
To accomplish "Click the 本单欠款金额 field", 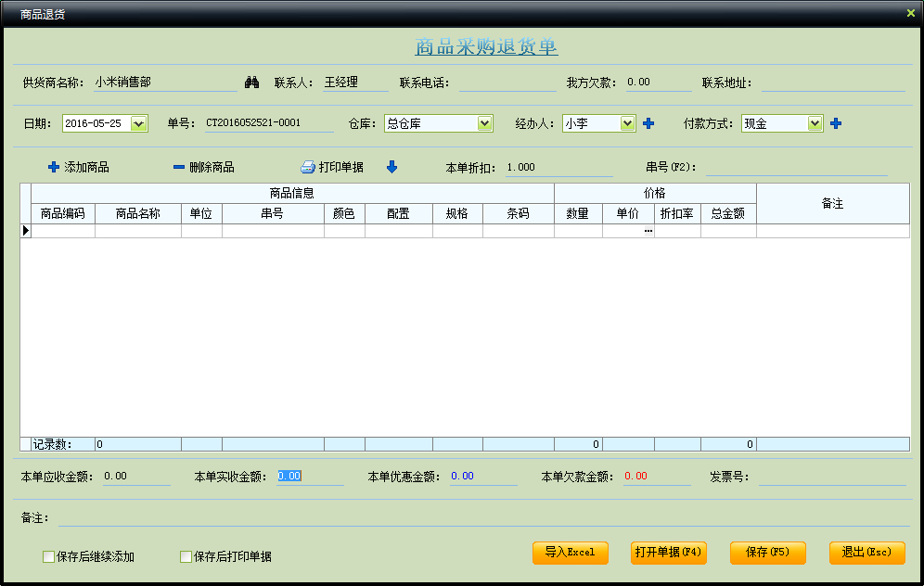I will click(657, 477).
